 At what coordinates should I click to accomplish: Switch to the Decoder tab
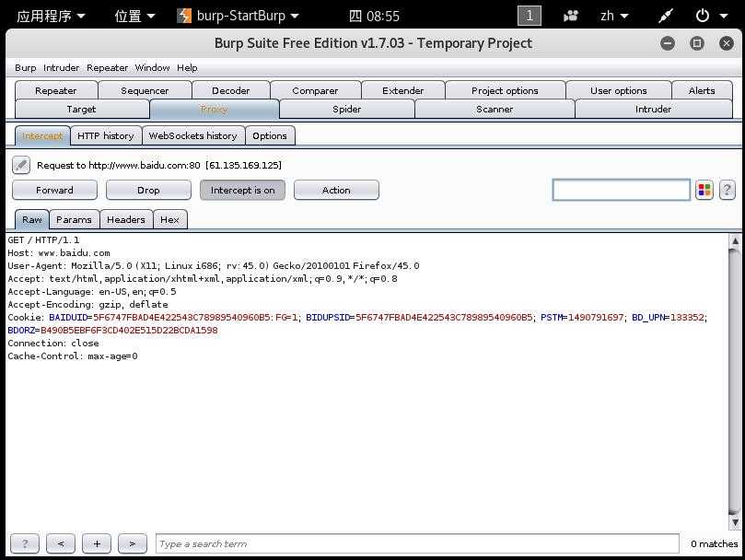pyautogui.click(x=231, y=90)
